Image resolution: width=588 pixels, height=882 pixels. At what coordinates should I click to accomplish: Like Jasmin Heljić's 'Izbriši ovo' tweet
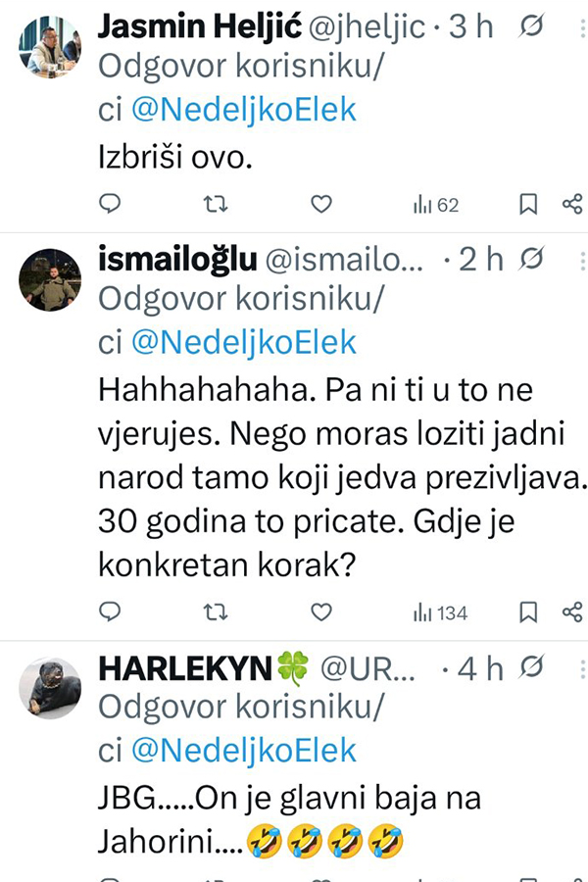pos(320,204)
